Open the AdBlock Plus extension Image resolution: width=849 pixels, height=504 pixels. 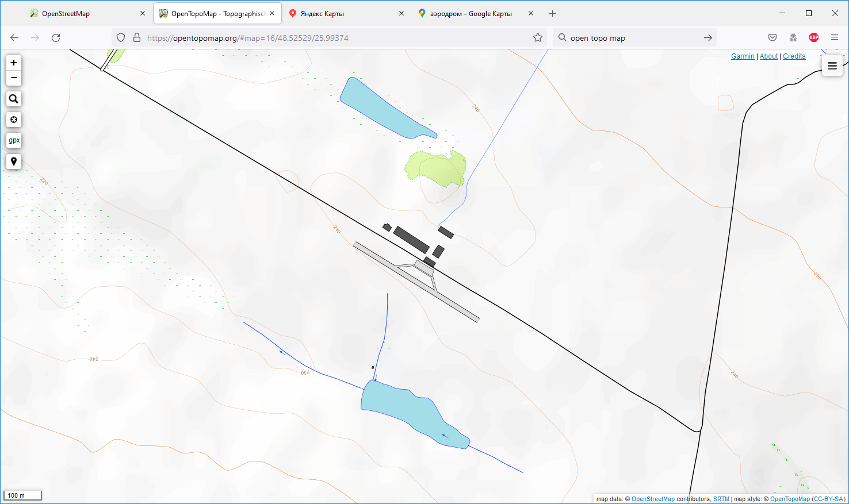tap(813, 38)
